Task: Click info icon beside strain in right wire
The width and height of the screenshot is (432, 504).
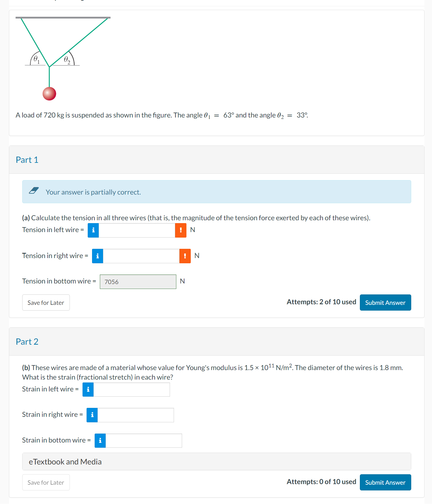Action: tap(92, 415)
